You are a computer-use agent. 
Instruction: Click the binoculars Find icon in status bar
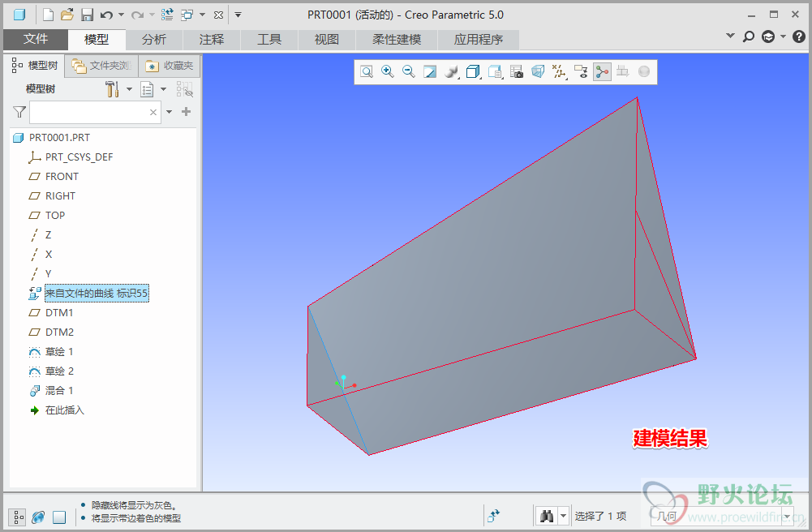(546, 516)
